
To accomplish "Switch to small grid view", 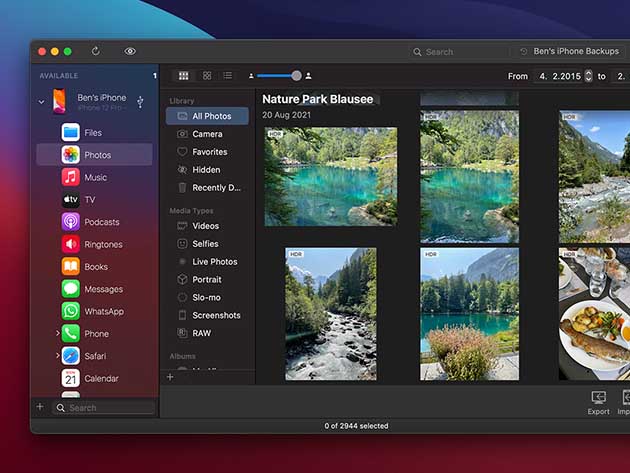I will pyautogui.click(x=207, y=76).
